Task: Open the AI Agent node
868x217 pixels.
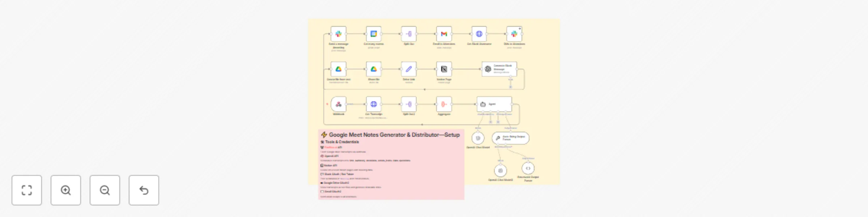Action: coord(494,104)
